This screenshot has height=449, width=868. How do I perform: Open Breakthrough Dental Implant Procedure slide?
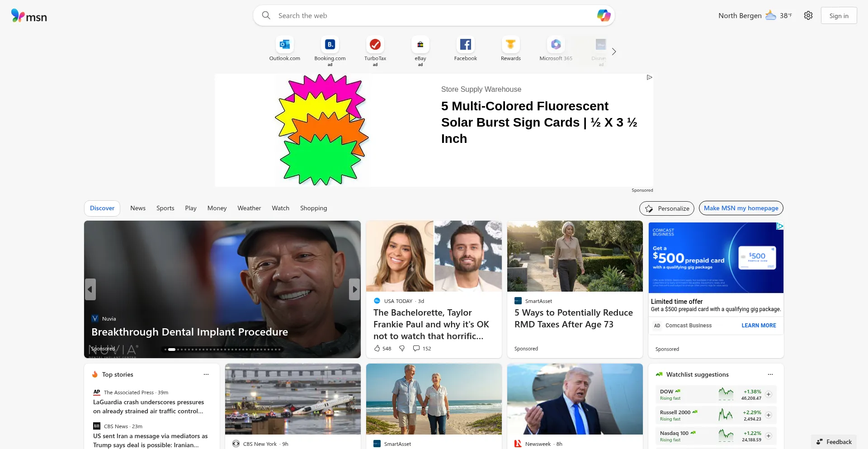(189, 332)
